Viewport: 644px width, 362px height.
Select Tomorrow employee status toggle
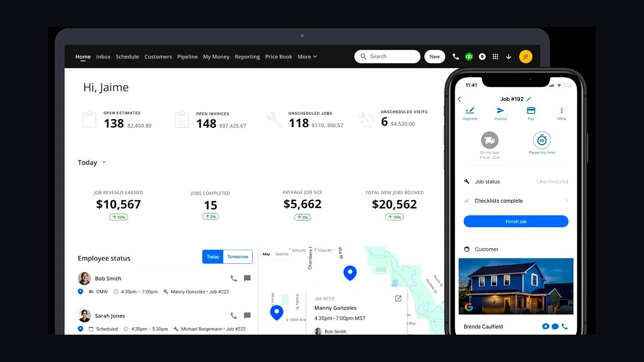(x=238, y=256)
